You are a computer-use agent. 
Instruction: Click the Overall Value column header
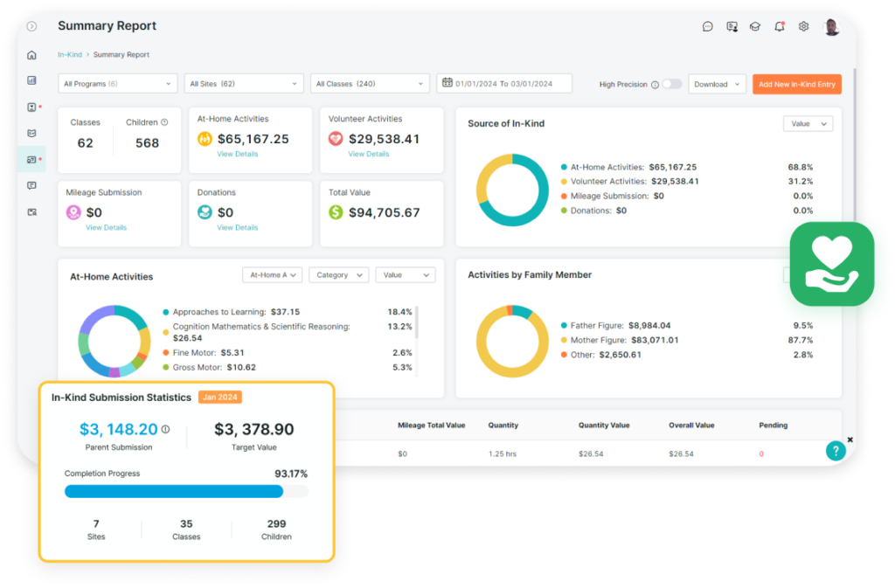click(x=691, y=425)
